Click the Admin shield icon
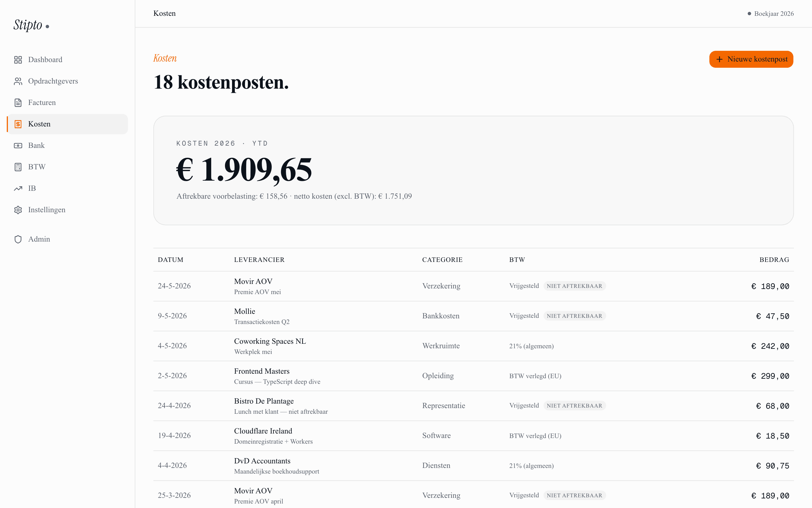This screenshot has height=508, width=812. (x=18, y=239)
